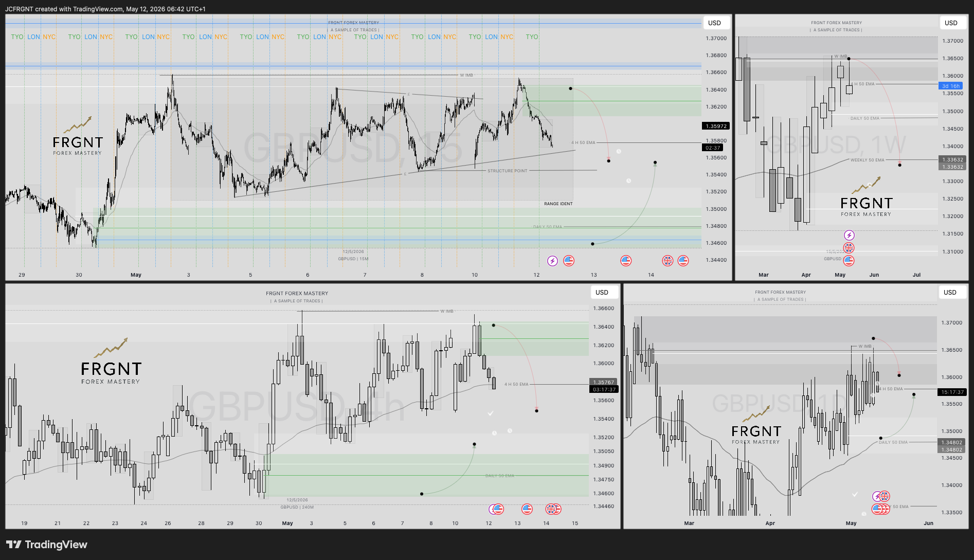Select 4 H 50 EMA label on 15M chart

(x=583, y=142)
